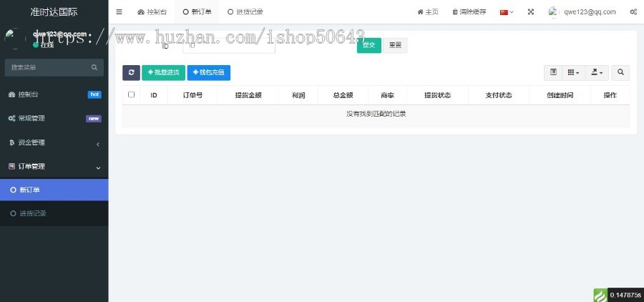
Task: Switch to the 进货记录 tab
Action: click(x=245, y=12)
